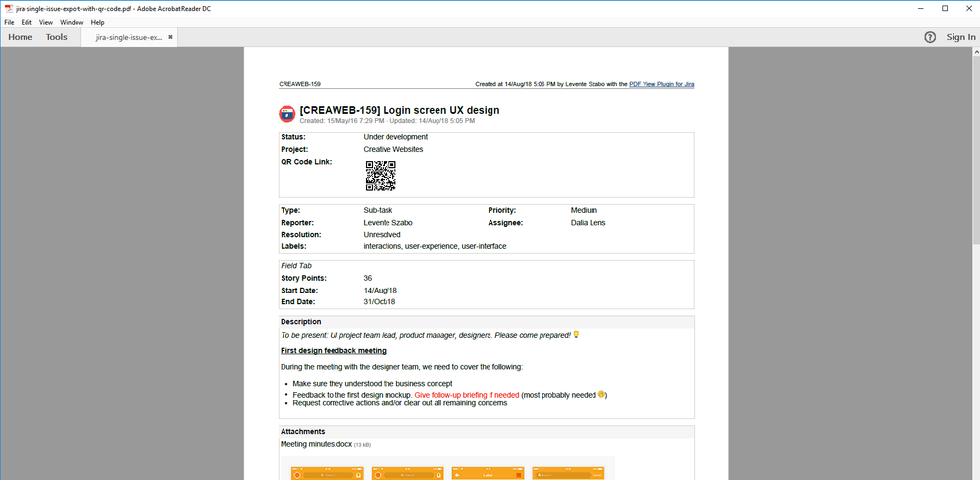Open the Edit menu

26,22
